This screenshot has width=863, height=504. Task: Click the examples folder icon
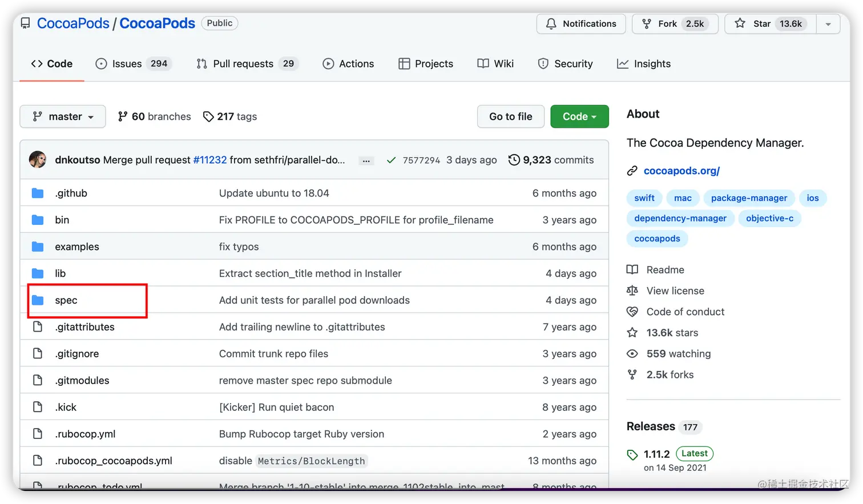click(38, 247)
